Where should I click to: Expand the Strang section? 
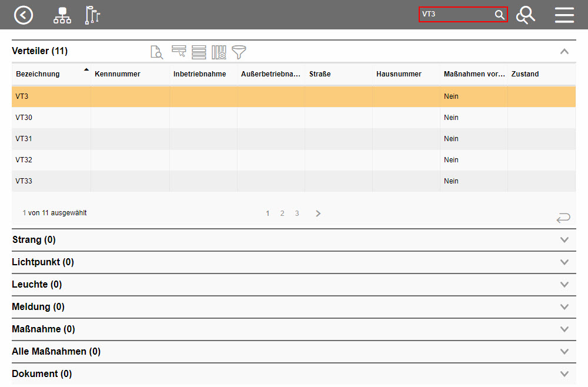point(564,240)
